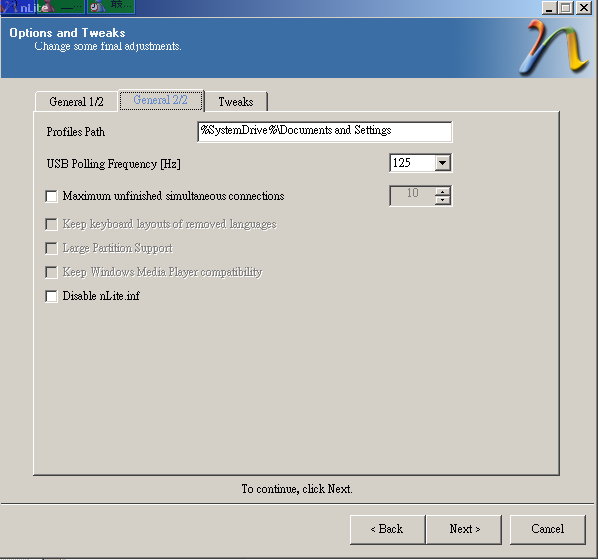Viewport: 599px width, 560px height.
Task: Go back with the Back button
Action: (x=387, y=529)
